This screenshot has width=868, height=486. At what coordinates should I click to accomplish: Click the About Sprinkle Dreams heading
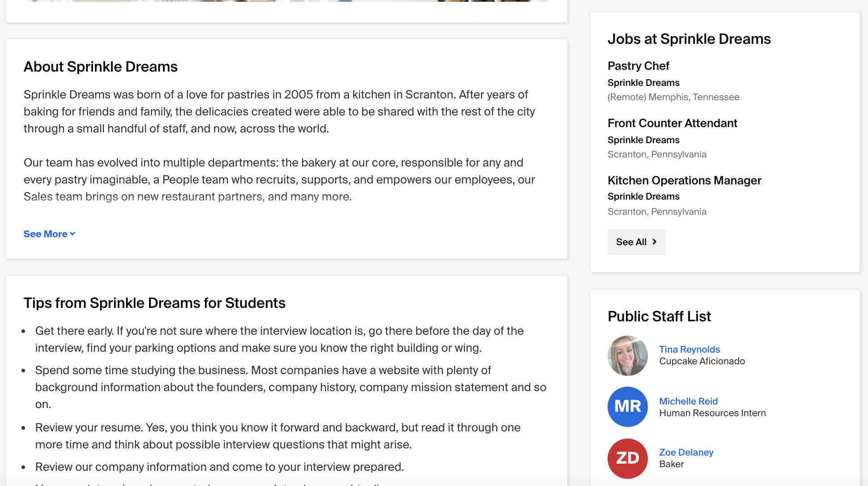coord(101,67)
